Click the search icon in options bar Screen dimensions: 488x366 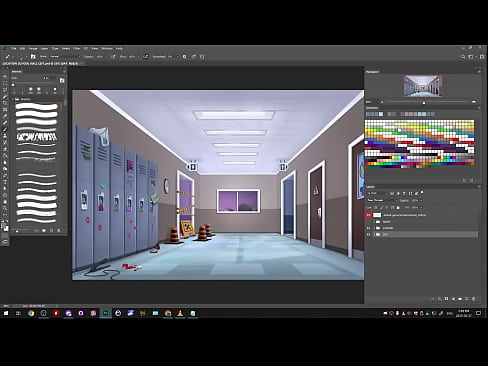(463, 57)
